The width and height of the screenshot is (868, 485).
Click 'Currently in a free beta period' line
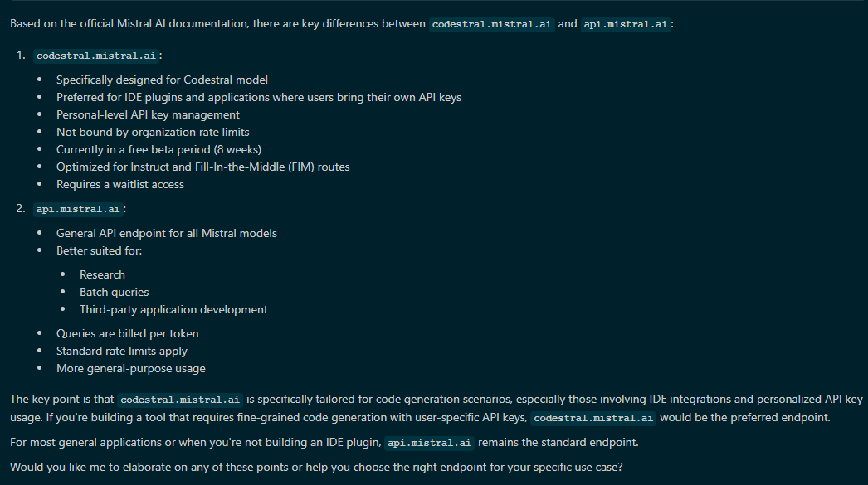(x=158, y=150)
